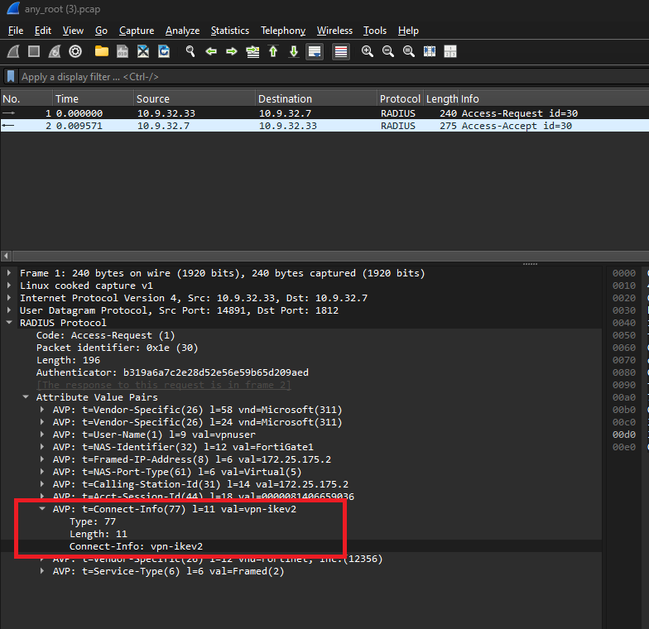Viewport: 649px width, 629px height.
Task: Click the zoom in magnifier icon
Action: pos(368,52)
